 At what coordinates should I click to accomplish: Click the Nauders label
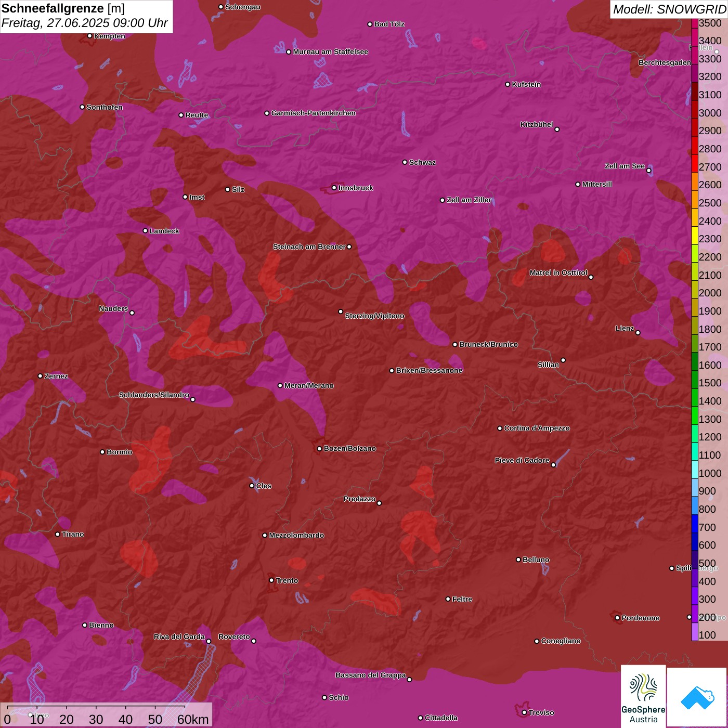113,308
